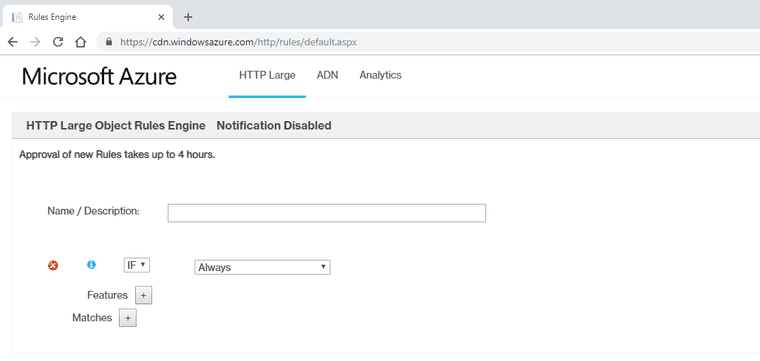The image size is (760, 361).
Task: Expand the Always match dropdown
Action: [x=262, y=267]
